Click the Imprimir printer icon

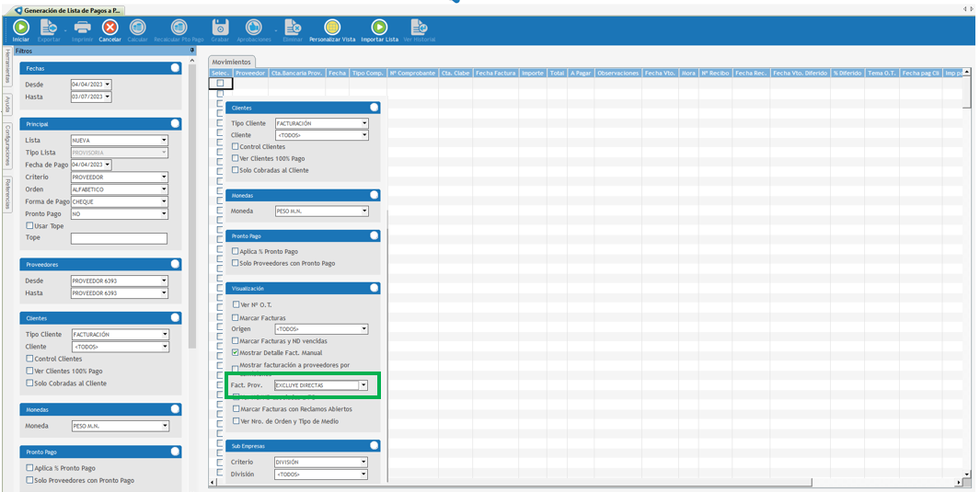point(83,28)
